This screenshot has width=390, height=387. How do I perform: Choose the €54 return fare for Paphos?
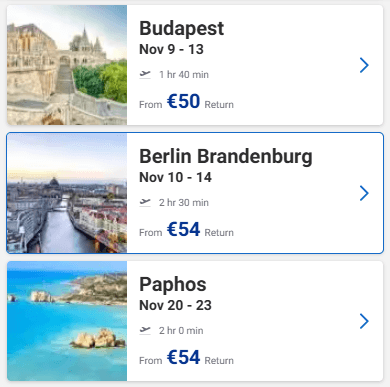(x=186, y=357)
